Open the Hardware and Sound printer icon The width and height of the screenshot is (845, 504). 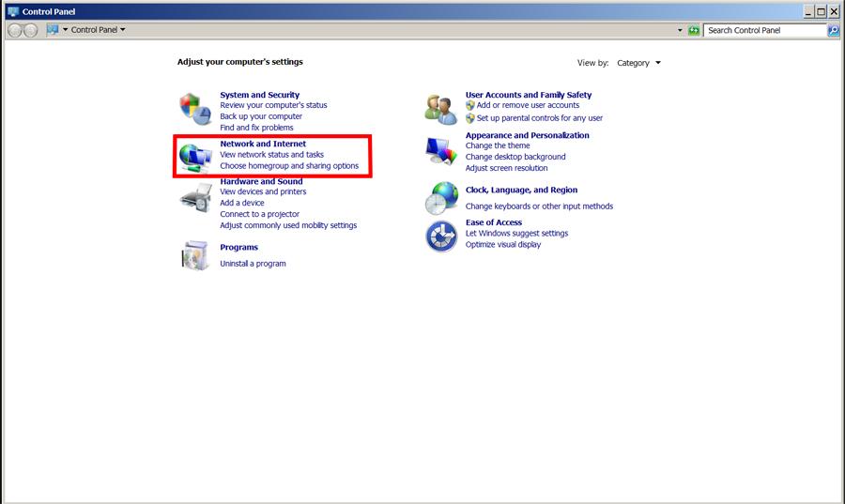pos(195,198)
